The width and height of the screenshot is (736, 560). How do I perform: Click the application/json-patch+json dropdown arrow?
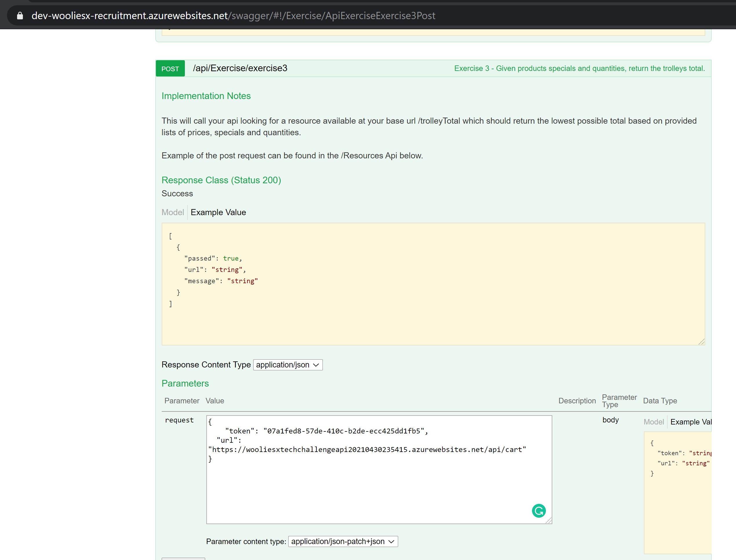click(391, 541)
